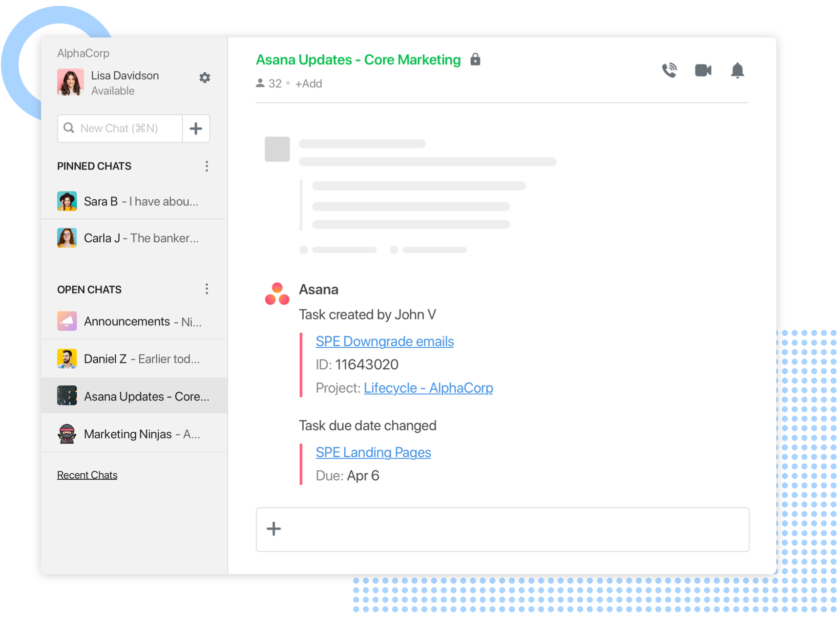Screen dimensions: 840x635
Task: Click the Due: Apr 6 text
Action: [x=347, y=476]
